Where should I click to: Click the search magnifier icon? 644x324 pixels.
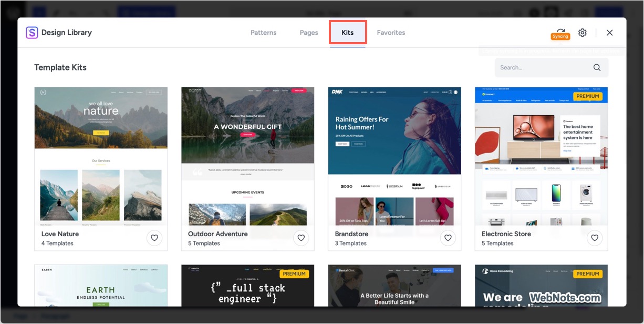597,67
